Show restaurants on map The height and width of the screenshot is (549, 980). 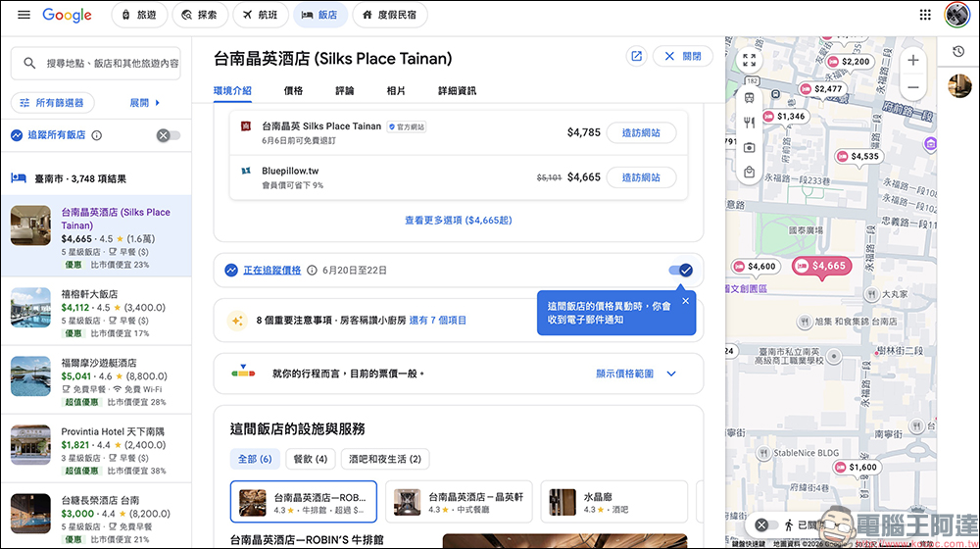[749, 123]
